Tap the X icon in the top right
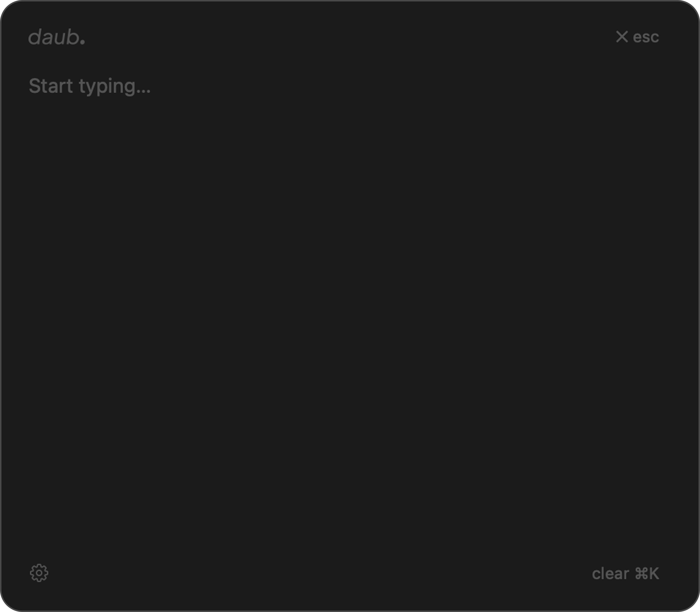The width and height of the screenshot is (700, 612). pos(622,37)
